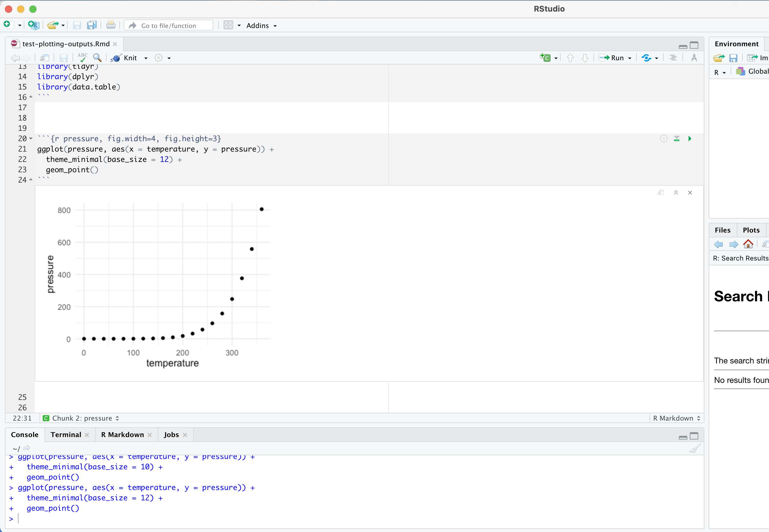769x532 pixels.
Task: Switch to the Terminal tab
Action: coord(66,434)
